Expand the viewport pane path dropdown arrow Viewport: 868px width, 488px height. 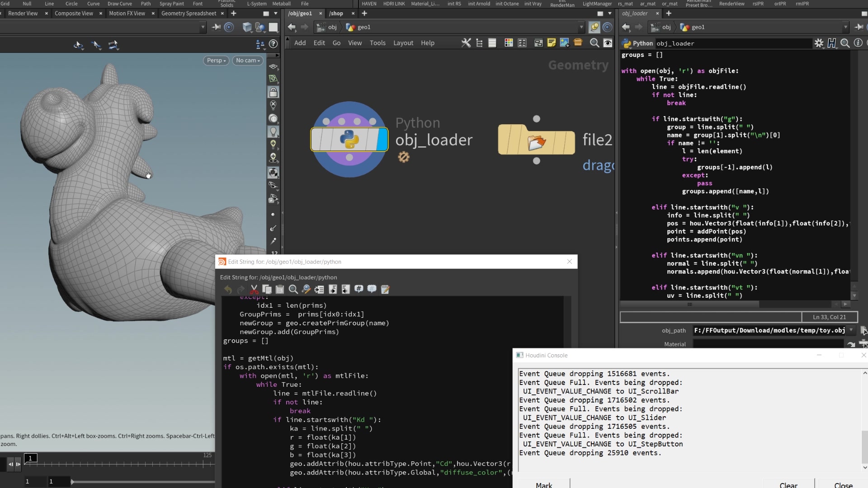(x=203, y=27)
